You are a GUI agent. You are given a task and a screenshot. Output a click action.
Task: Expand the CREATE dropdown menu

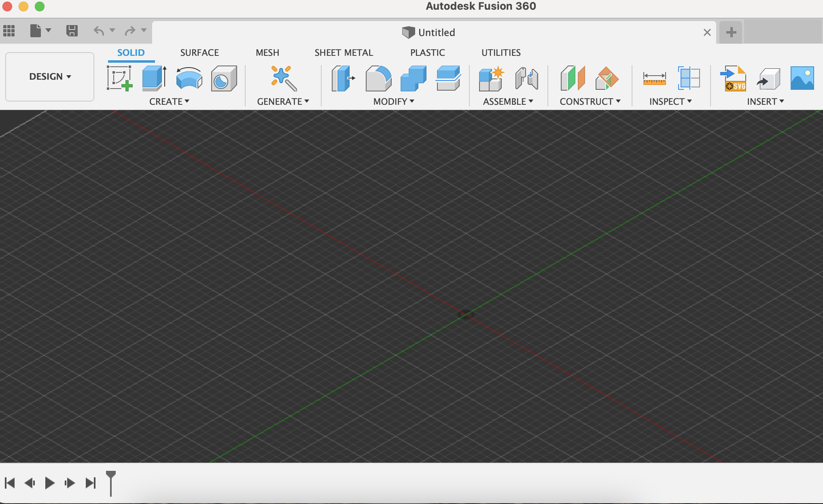(x=169, y=102)
